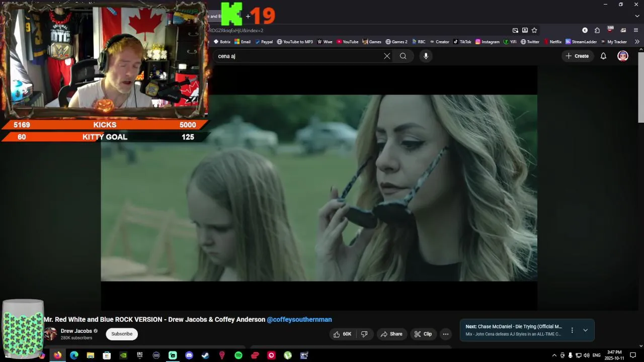Viewport: 644px width, 362px height.
Task: Open Firefox application hamburger menu
Action: [x=636, y=30]
